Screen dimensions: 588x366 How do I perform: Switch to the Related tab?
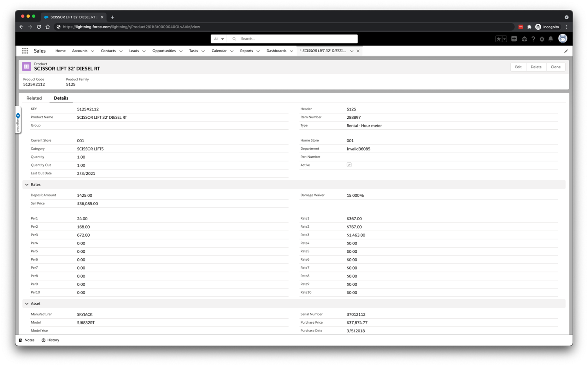(x=34, y=98)
